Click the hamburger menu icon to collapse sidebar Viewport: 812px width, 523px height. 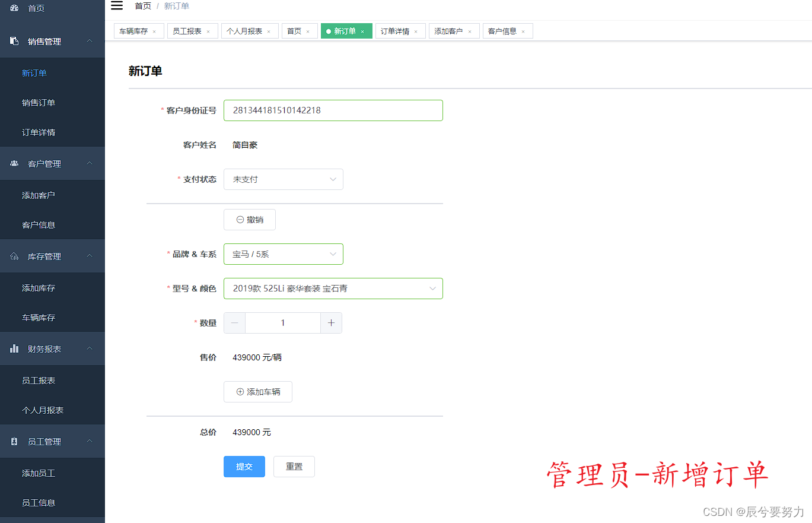(116, 5)
